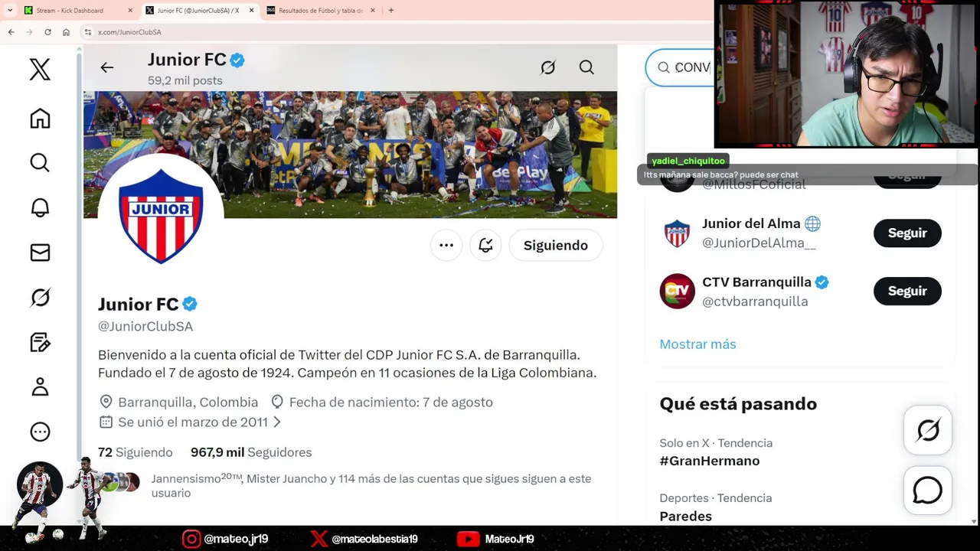Screen dimensions: 980x551
Task: Open Notifications bell in sidebar
Action: point(40,207)
